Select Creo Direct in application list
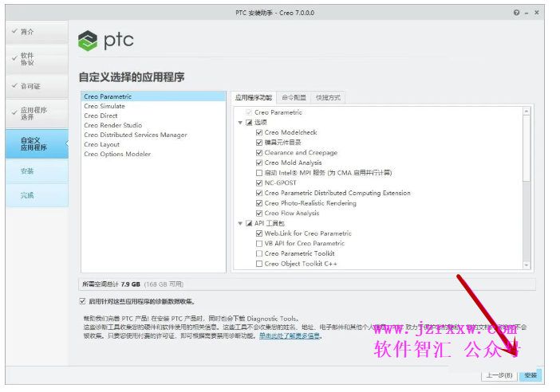This screenshot has height=392, width=560. point(153,116)
